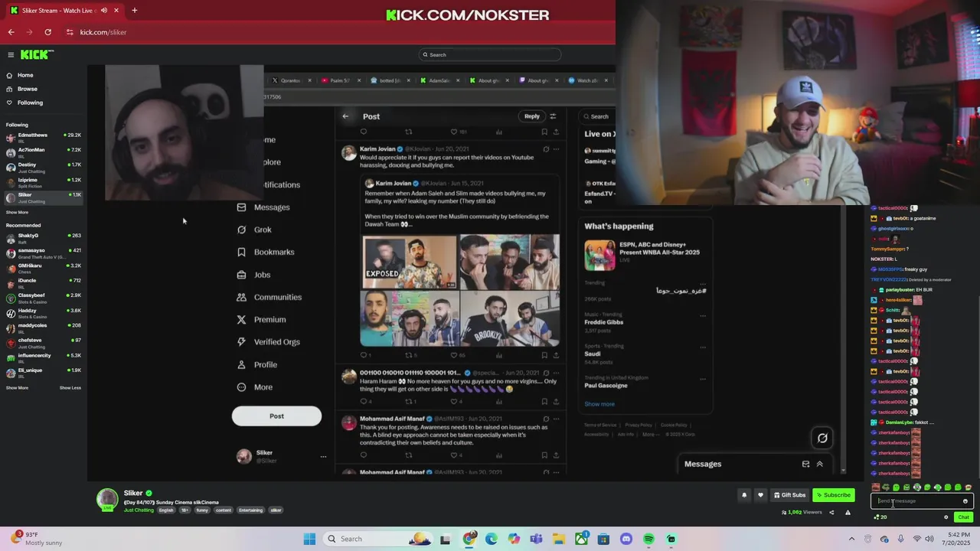The height and width of the screenshot is (551, 980).
Task: Focus the Kick search box
Action: tap(490, 54)
